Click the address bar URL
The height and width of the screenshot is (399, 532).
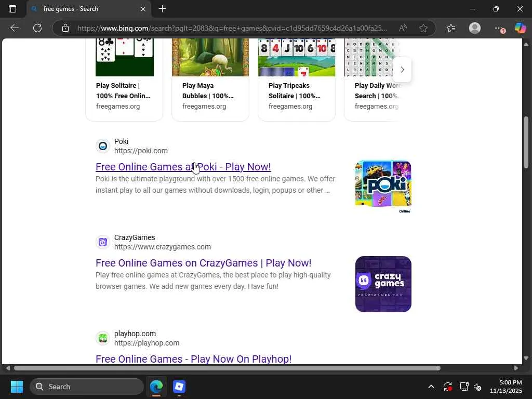232,28
